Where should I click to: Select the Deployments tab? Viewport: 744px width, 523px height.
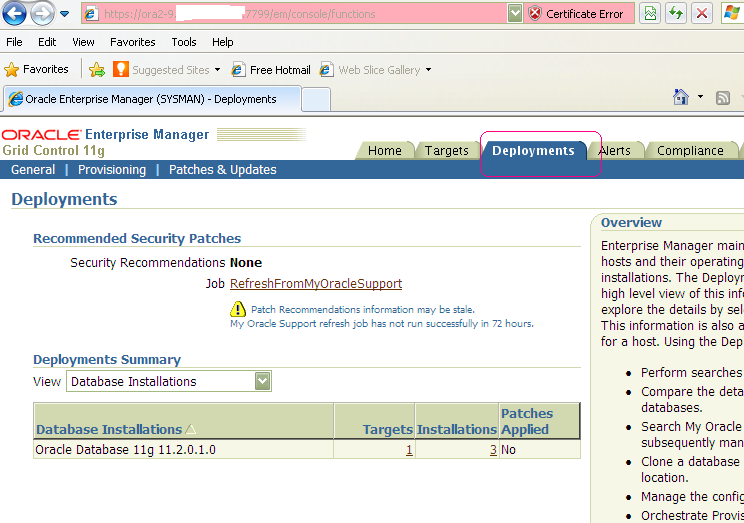533,151
